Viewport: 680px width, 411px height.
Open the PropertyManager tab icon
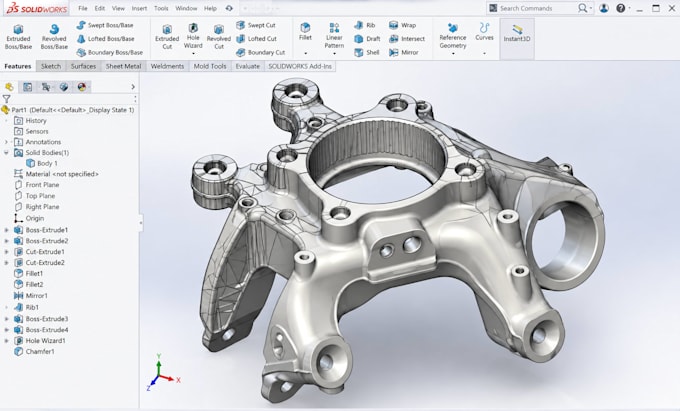(x=27, y=87)
